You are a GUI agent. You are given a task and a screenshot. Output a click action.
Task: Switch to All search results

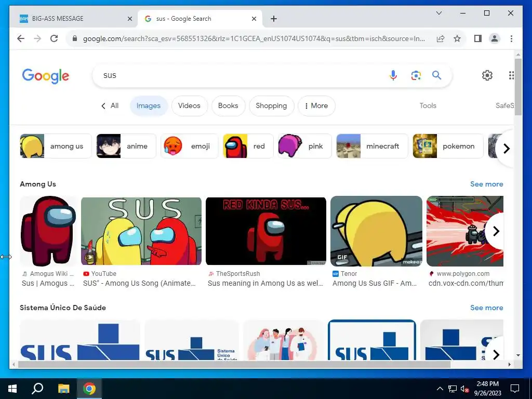pos(110,105)
